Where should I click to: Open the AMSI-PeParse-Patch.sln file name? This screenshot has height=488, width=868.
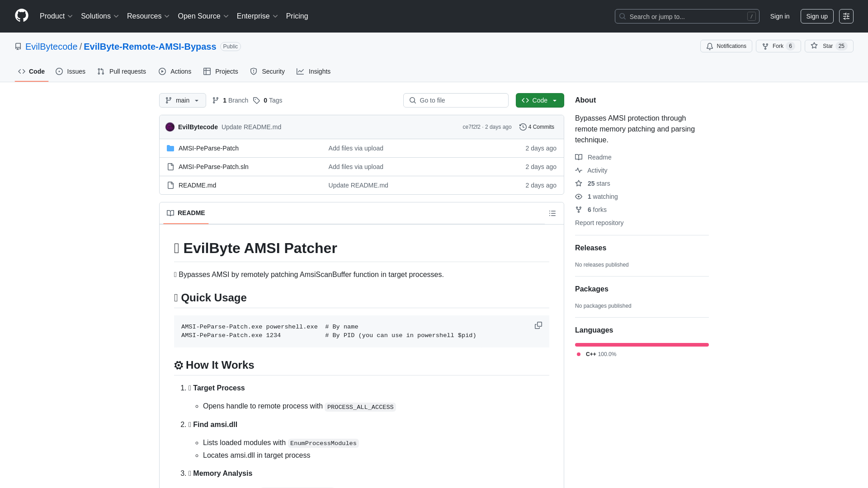(213, 167)
